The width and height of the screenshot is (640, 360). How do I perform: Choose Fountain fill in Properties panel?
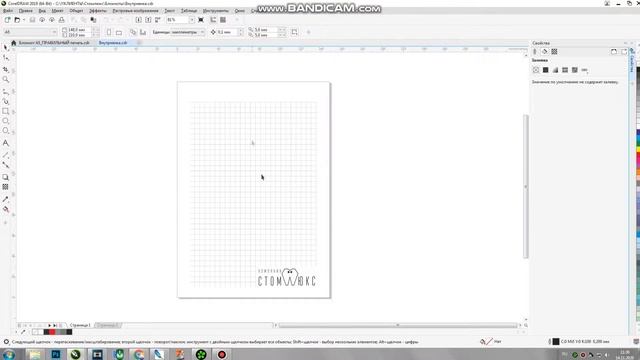point(555,70)
